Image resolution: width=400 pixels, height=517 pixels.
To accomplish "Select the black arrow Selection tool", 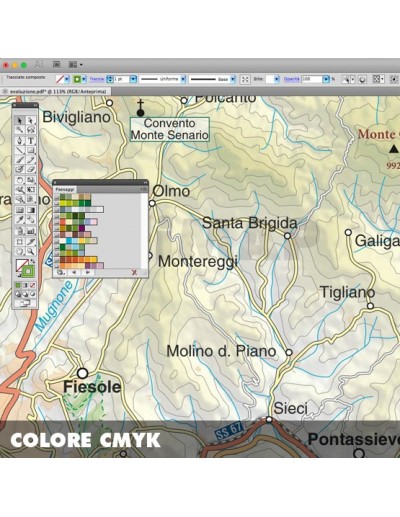I will point(20,120).
